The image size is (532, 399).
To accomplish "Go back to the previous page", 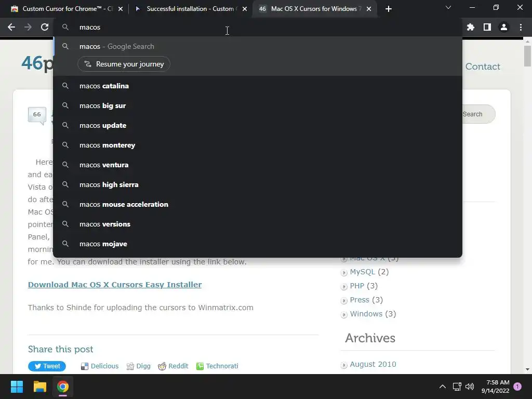I will pos(11,27).
